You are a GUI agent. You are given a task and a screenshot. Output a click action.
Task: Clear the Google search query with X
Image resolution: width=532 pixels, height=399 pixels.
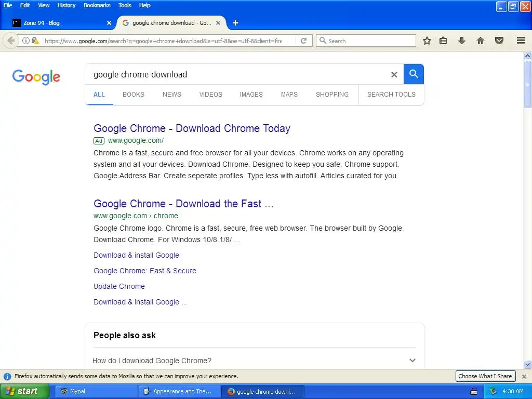click(x=394, y=74)
